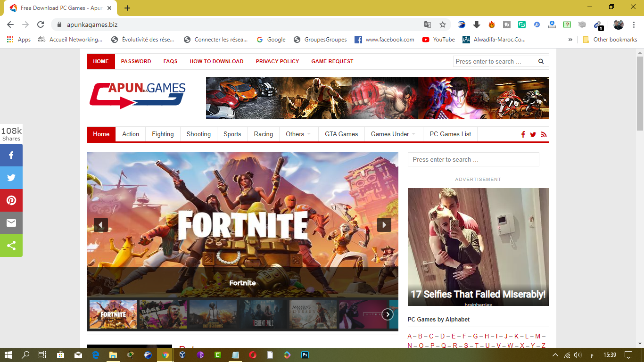Select the Fighting category

(163, 134)
